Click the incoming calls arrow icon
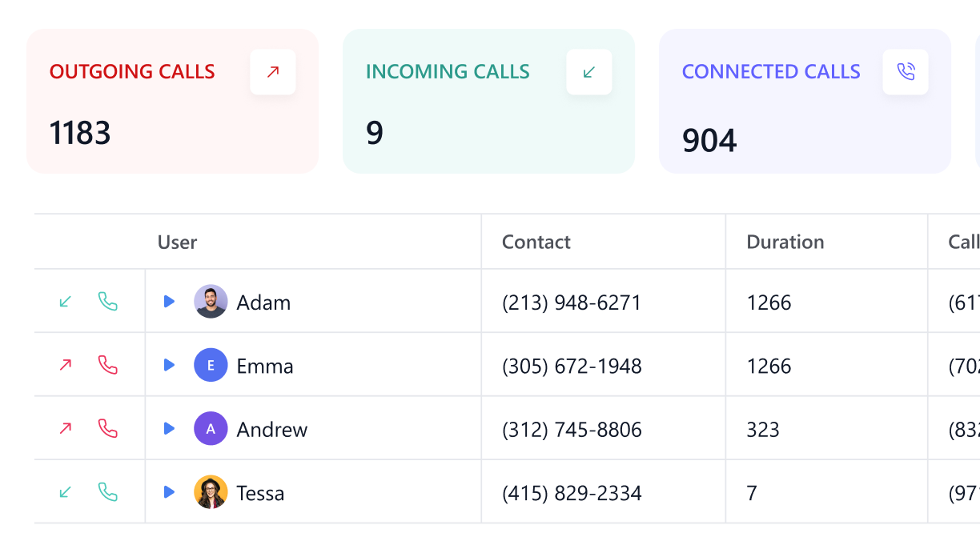This screenshot has width=980, height=533. (x=588, y=71)
